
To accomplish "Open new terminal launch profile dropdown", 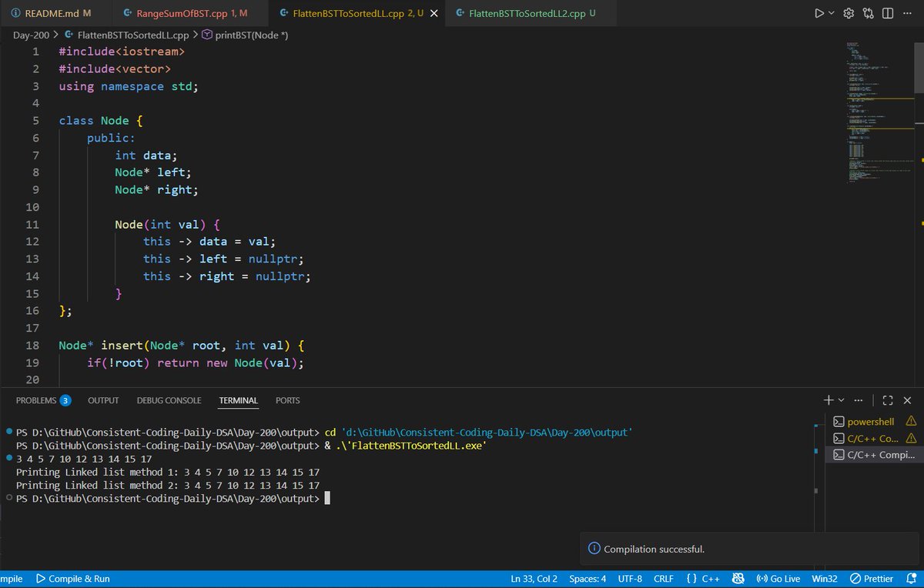I will pos(841,400).
